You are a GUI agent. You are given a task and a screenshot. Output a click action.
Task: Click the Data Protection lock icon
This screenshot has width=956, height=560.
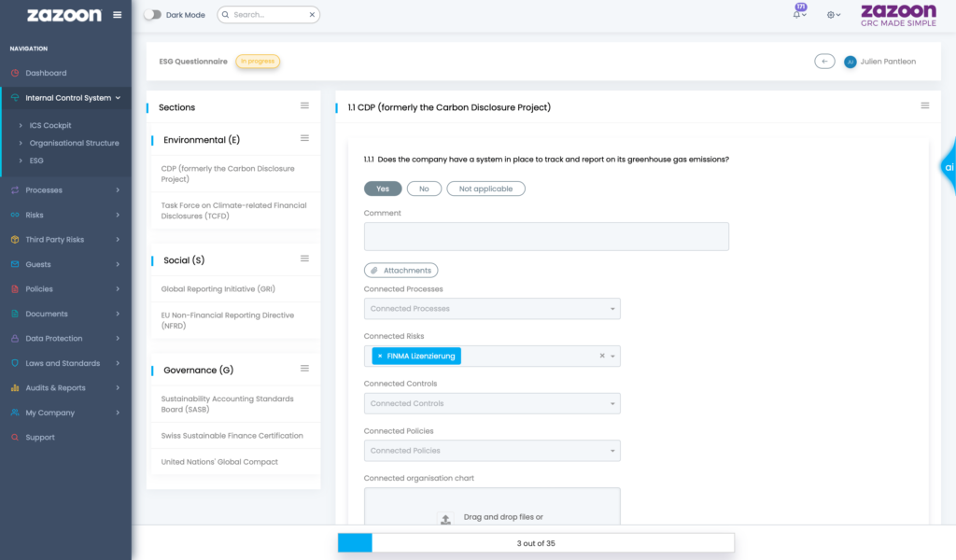coord(15,338)
